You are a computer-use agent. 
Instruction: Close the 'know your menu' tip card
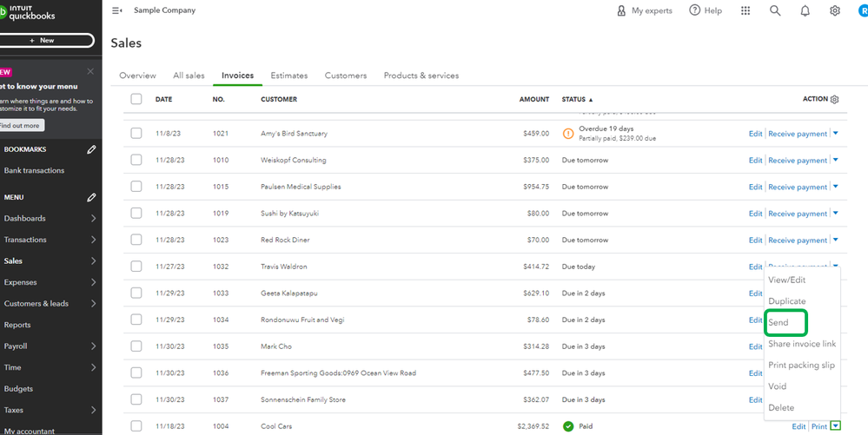[90, 71]
